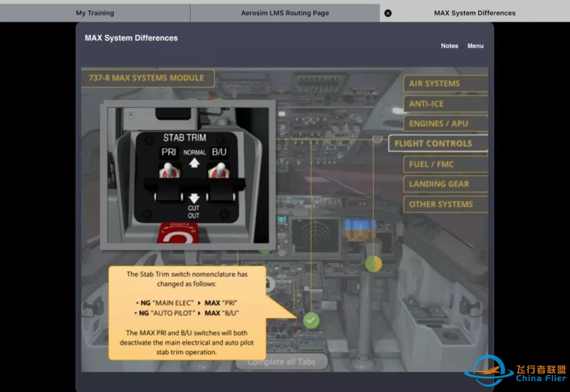Viewport: 570px width, 392px height.
Task: Toggle the PRI stab trim switch
Action: pyautogui.click(x=169, y=170)
